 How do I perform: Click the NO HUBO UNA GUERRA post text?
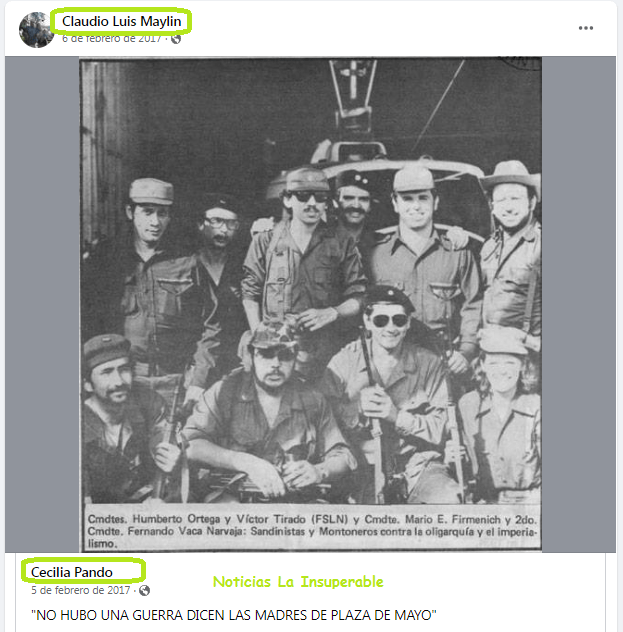click(x=234, y=615)
